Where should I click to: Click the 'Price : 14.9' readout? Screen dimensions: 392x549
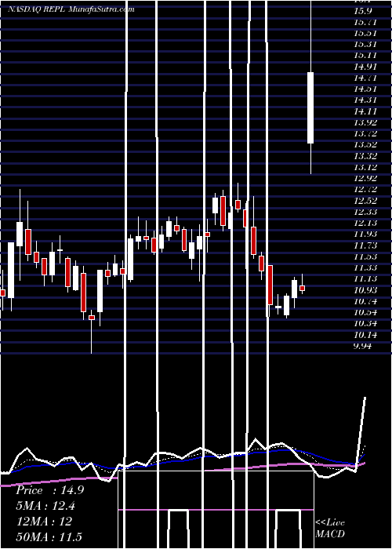pos(49,490)
